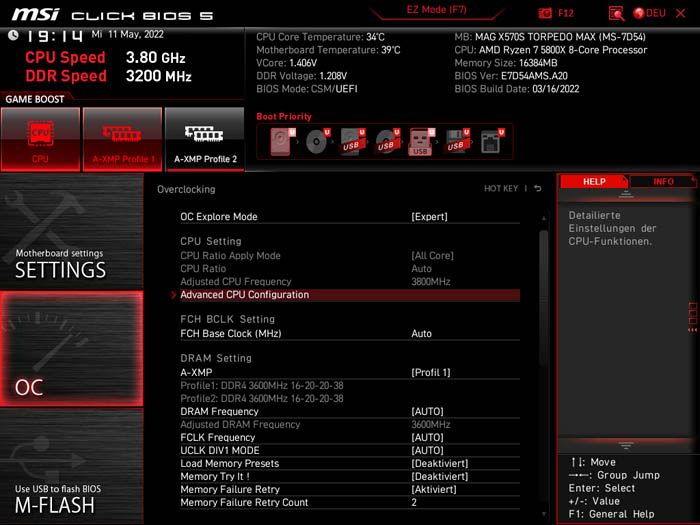Viewport: 700px width, 525px height.
Task: Close the BIOS setup with the X icon
Action: point(680,13)
